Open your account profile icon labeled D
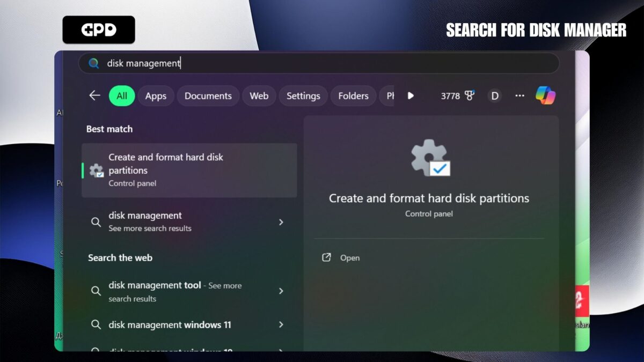Screen dimensions: 644x362 click(494, 95)
